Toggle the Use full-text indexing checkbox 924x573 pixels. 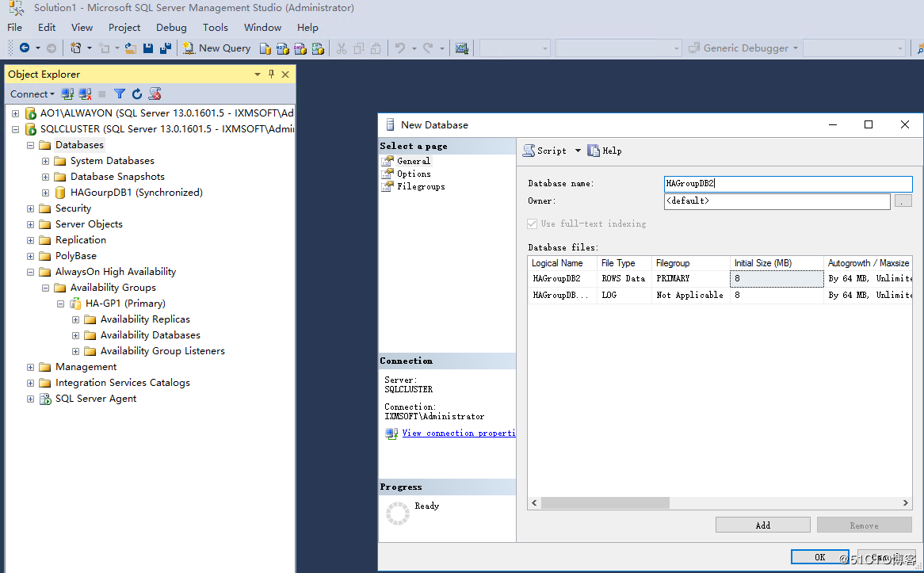coord(533,223)
